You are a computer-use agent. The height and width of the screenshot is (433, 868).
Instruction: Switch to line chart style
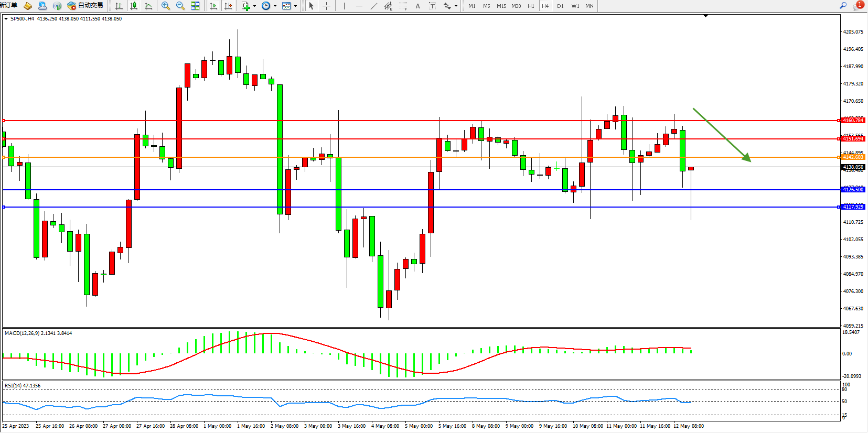[148, 6]
